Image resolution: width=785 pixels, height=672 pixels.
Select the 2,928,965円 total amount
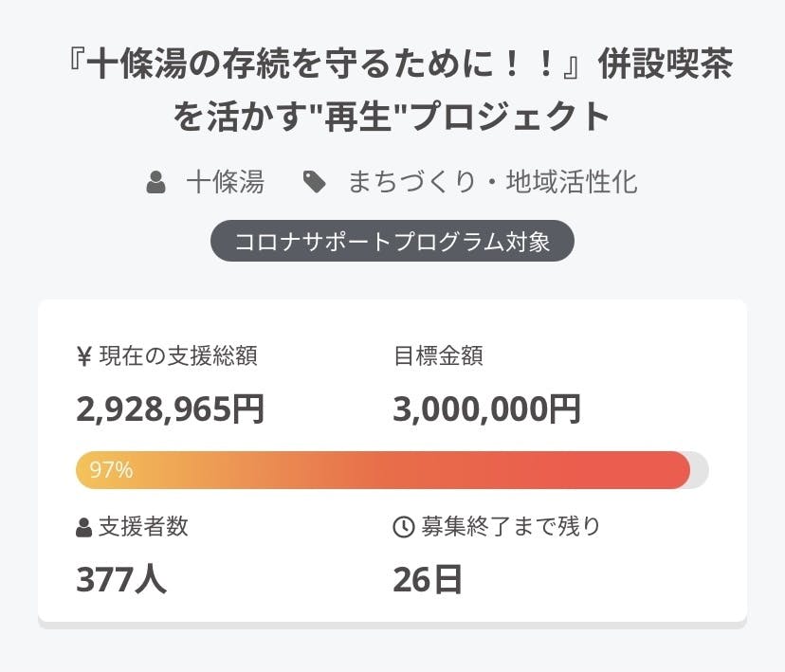tap(171, 409)
